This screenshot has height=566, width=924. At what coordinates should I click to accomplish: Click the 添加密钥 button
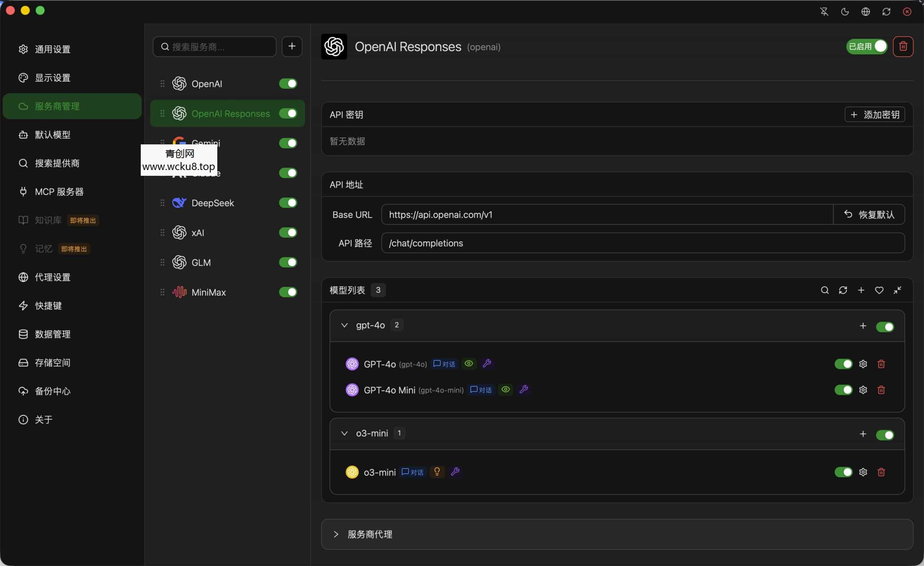tap(875, 114)
